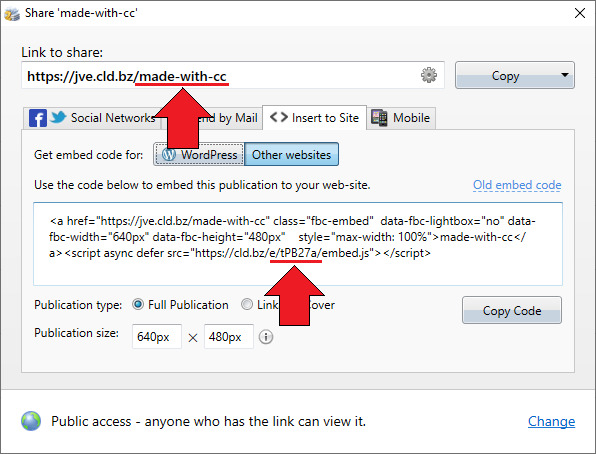
Task: Choose Other websites embed option
Action: (291, 154)
